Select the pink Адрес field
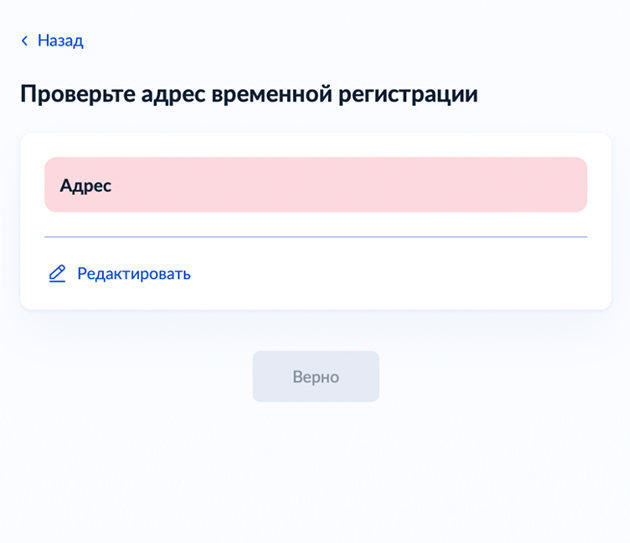The height and width of the screenshot is (543, 630). tap(316, 184)
